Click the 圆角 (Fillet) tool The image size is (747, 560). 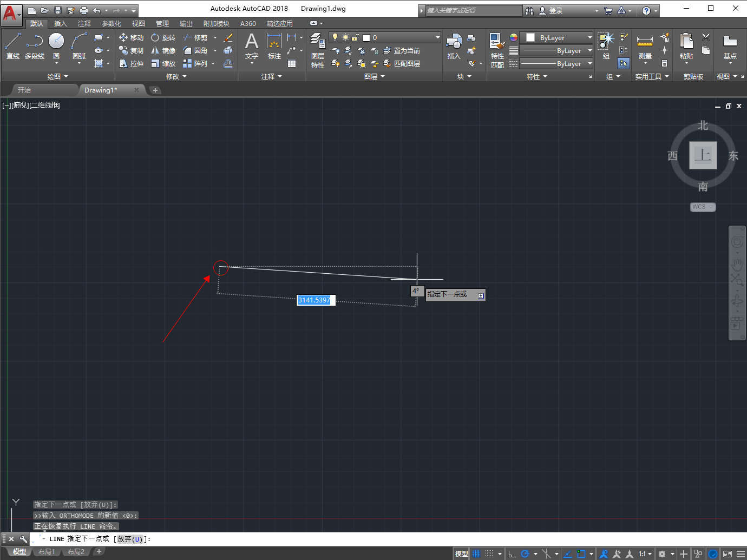(195, 50)
